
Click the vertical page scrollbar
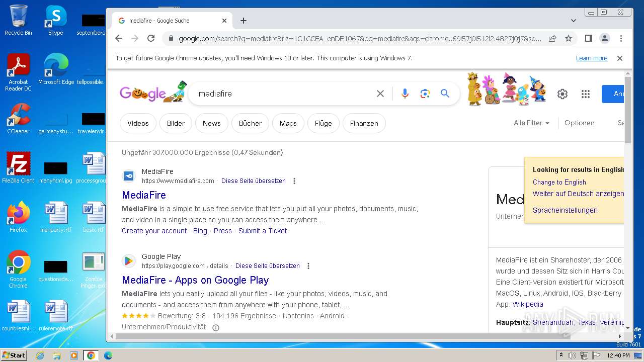628,110
